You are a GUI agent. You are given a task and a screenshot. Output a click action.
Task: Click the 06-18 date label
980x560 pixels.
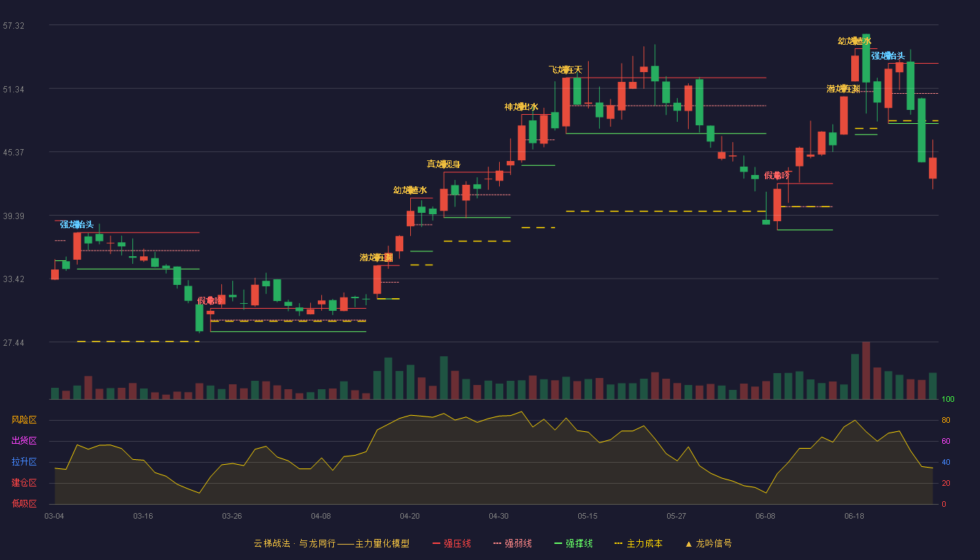click(855, 516)
